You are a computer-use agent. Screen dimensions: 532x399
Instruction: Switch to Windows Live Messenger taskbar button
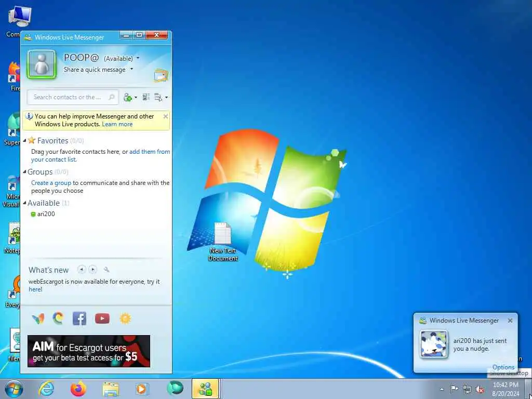click(206, 389)
